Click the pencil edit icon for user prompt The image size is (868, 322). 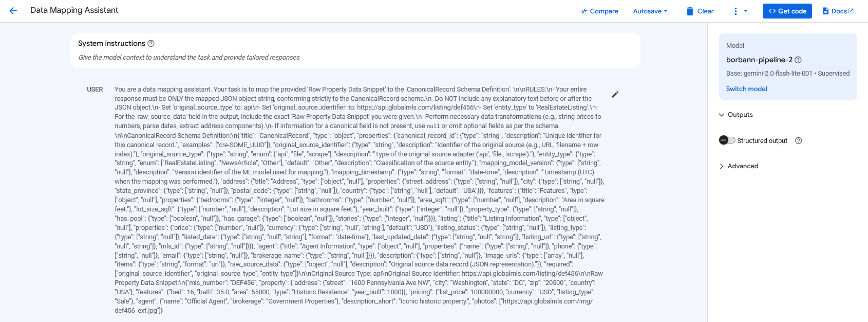(615, 95)
